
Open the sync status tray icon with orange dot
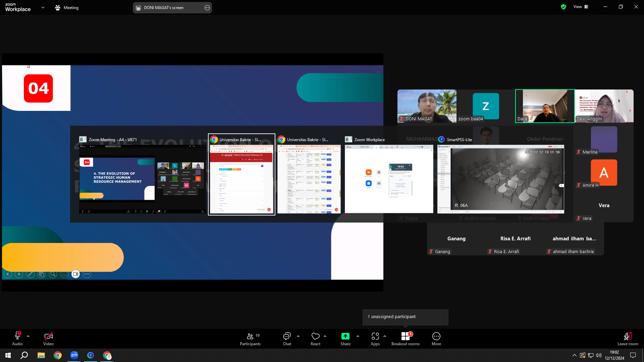pos(583,355)
